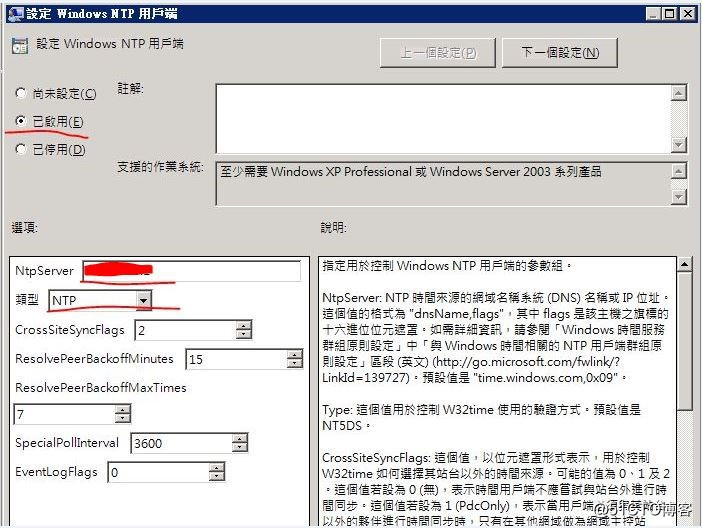Click the 註解: label
Viewport: 702px width, 528px height.
[x=130, y=88]
